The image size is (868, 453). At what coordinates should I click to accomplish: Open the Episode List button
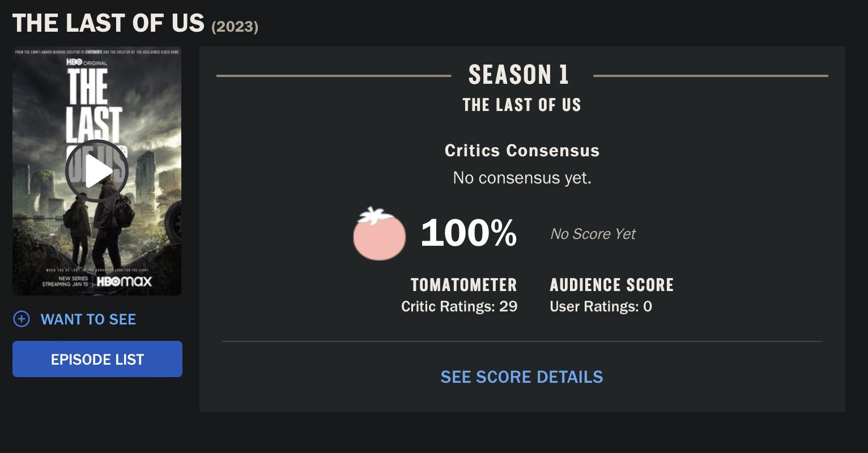(97, 359)
